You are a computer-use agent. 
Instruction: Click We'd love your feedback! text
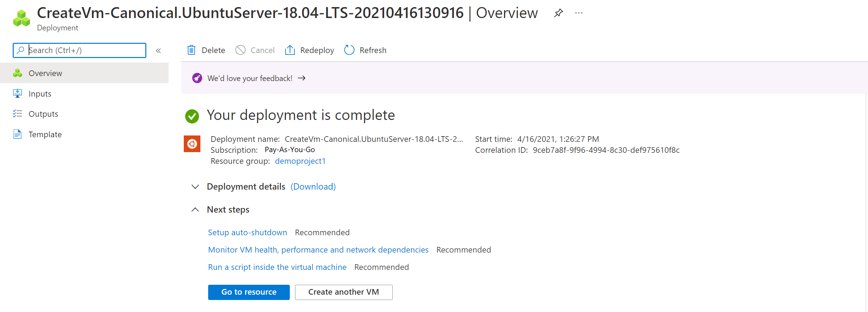(x=250, y=78)
